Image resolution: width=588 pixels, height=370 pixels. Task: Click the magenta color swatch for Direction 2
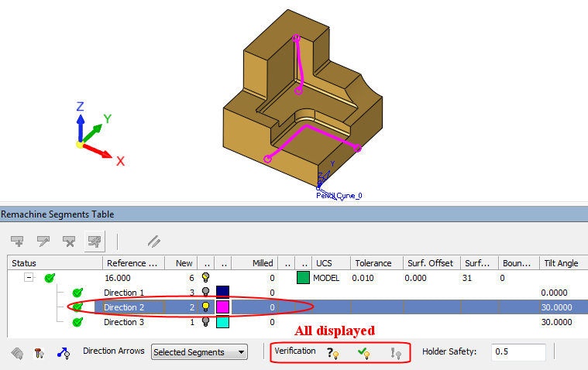pos(222,307)
